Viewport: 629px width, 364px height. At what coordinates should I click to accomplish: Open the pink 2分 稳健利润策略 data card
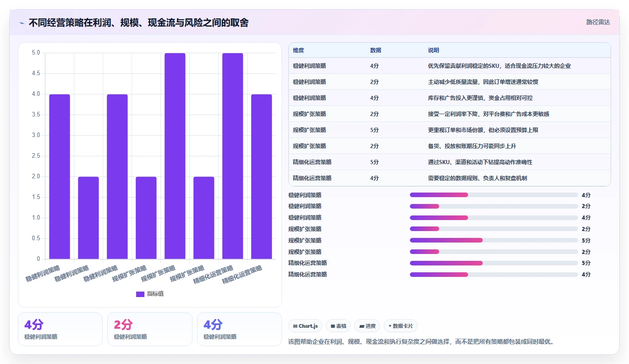point(149,329)
